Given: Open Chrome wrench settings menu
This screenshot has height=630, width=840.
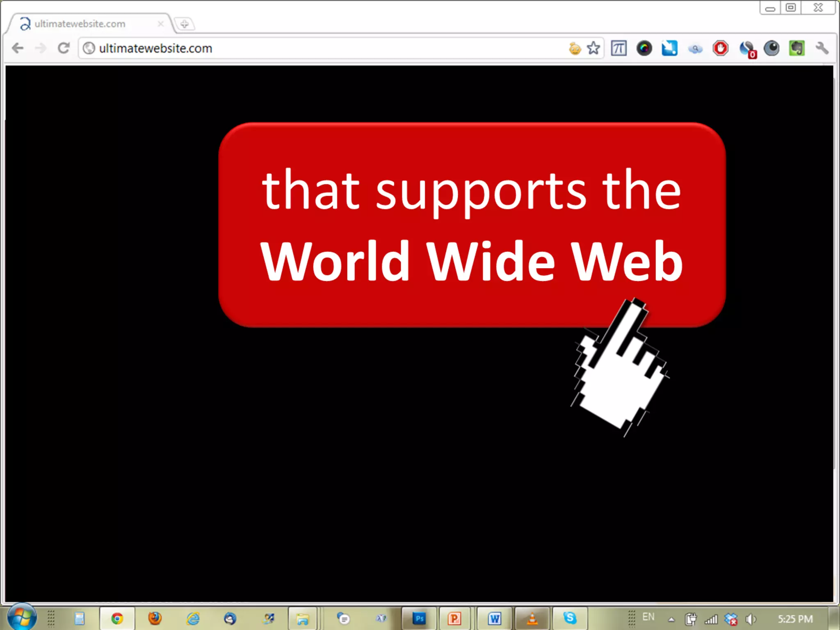Looking at the screenshot, I should click(822, 48).
